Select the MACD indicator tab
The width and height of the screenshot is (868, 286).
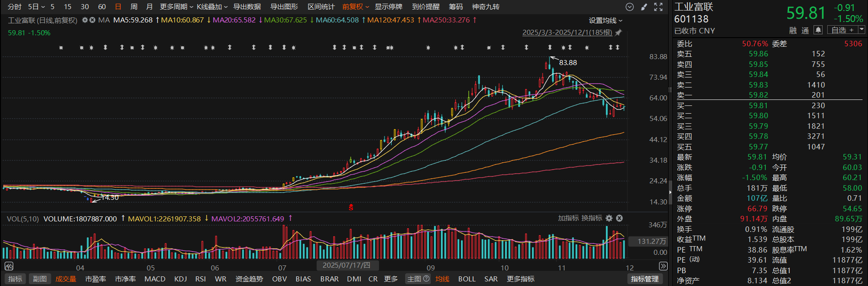[x=155, y=279]
